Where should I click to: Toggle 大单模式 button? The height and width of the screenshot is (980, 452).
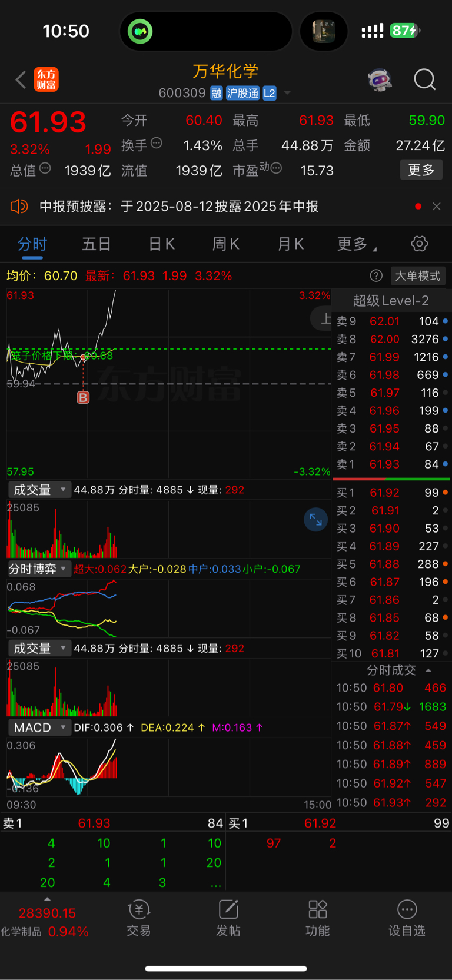[417, 275]
